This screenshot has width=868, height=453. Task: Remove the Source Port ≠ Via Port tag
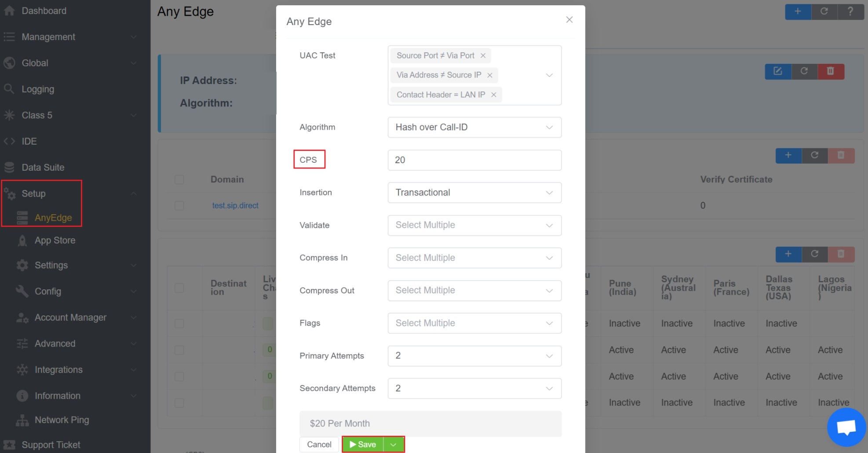[483, 56]
